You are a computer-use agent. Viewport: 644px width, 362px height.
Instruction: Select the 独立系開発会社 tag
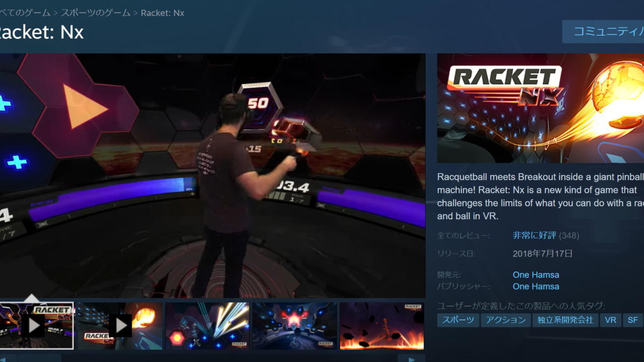[x=565, y=320]
